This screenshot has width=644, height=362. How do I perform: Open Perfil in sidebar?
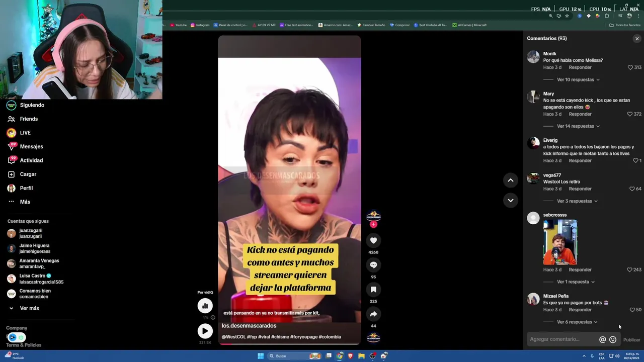tap(26, 188)
